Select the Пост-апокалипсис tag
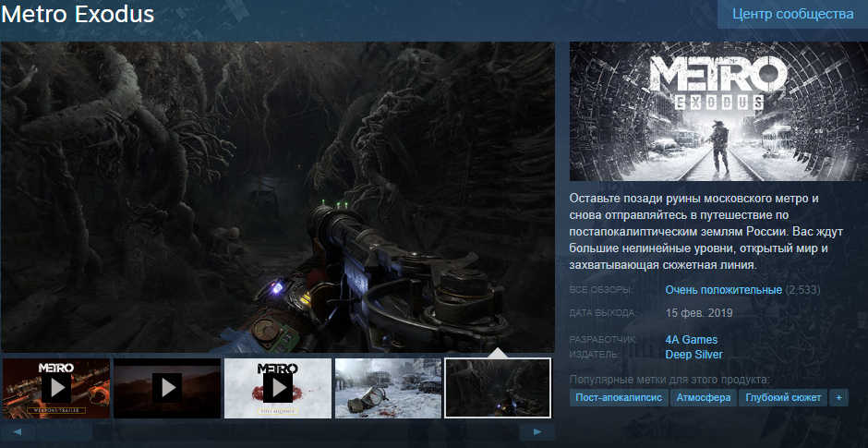This screenshot has width=868, height=448. [x=619, y=397]
